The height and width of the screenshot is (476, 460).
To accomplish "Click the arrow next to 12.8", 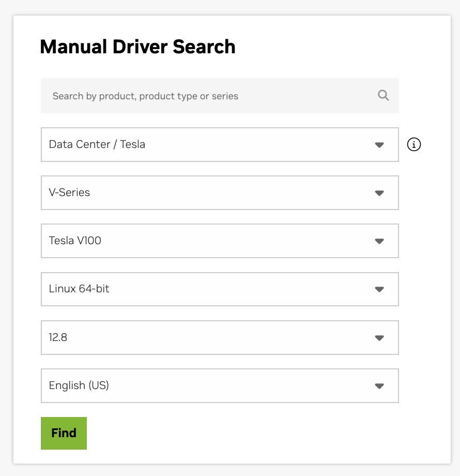I will (379, 338).
